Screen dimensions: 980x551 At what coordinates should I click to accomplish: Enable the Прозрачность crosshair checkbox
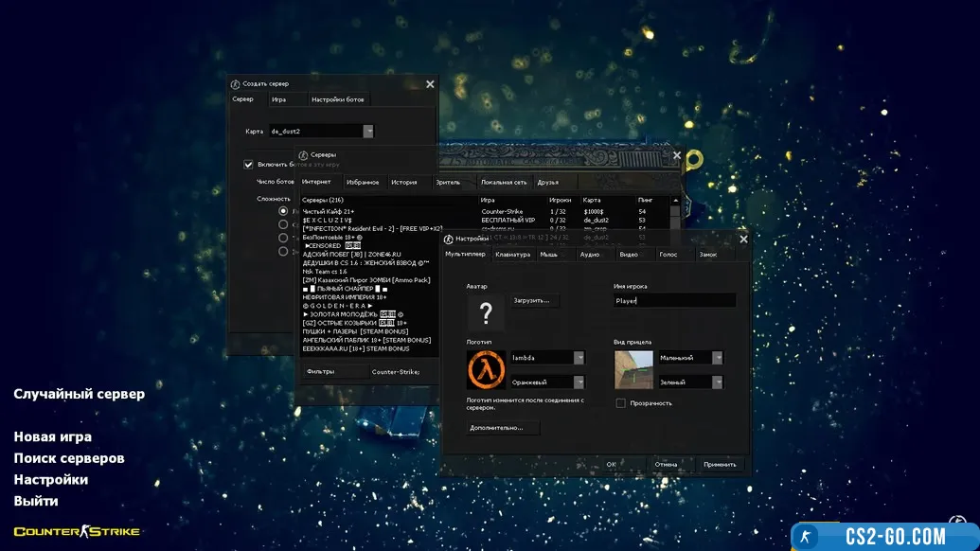pos(620,403)
